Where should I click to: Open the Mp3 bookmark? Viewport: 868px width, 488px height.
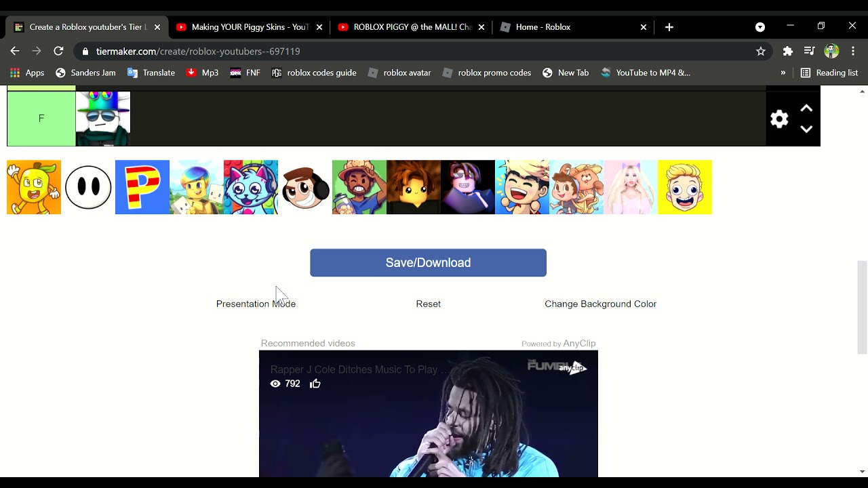pos(202,73)
